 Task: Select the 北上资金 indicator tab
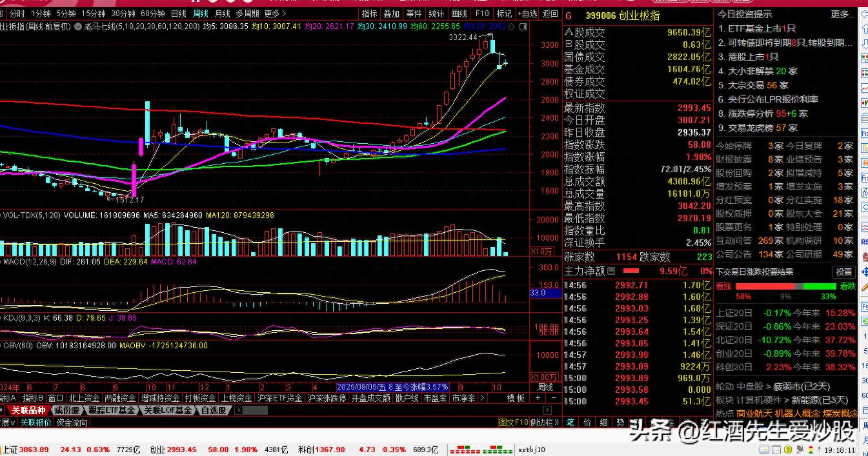pyautogui.click(x=84, y=399)
